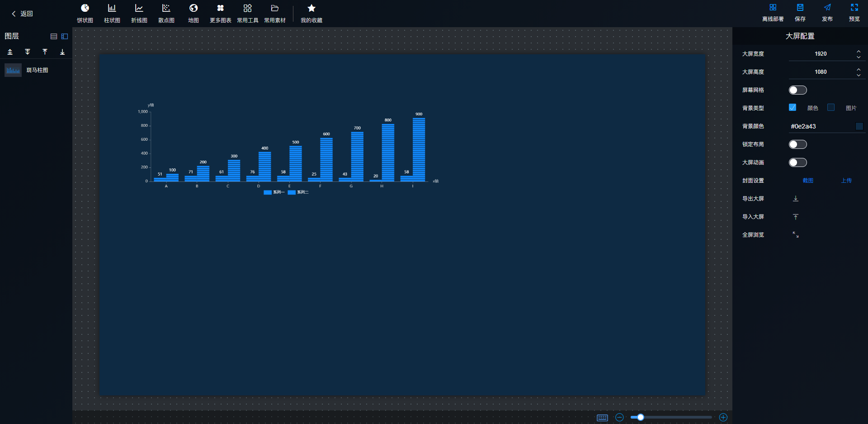Click the 大屏配置 panel title
Image resolution: width=868 pixels, height=424 pixels.
point(800,36)
